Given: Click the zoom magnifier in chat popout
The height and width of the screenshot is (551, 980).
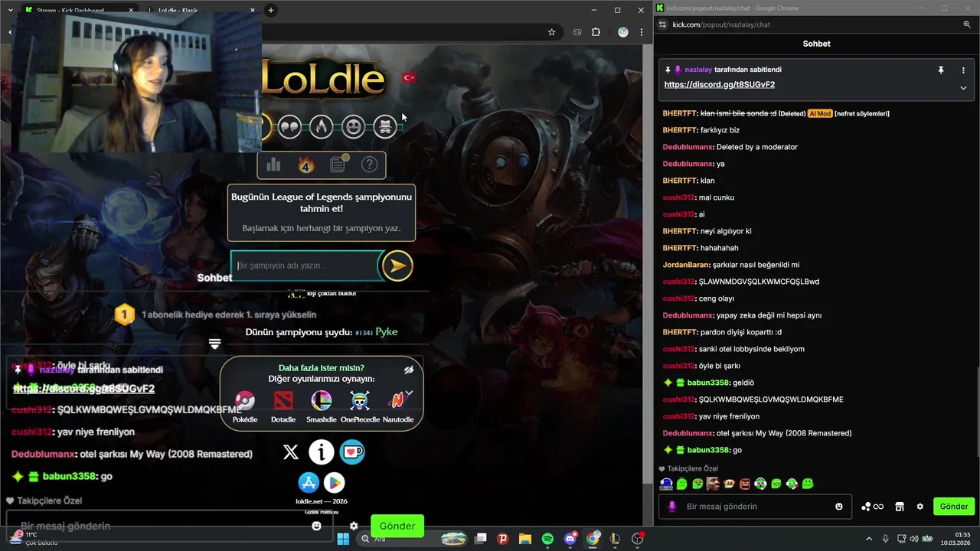Looking at the screenshot, I should click(x=967, y=24).
